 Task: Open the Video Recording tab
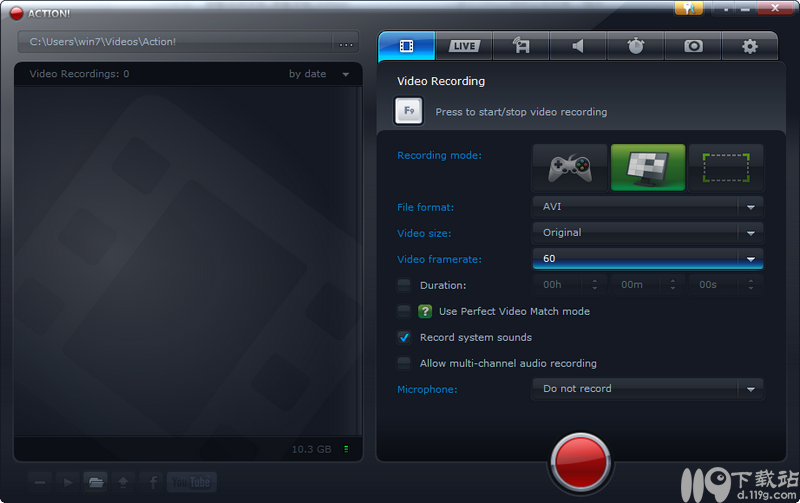coord(407,46)
